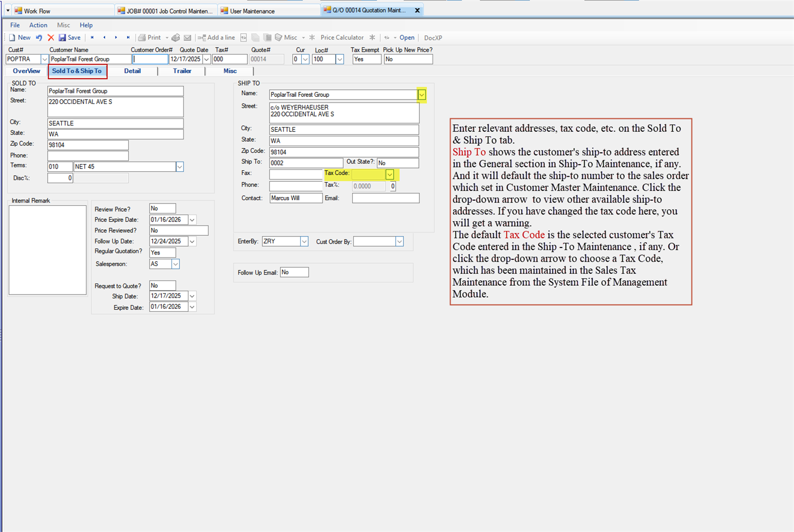The height and width of the screenshot is (532, 794).
Task: Expand the Ship To Name dropdown
Action: tap(421, 95)
